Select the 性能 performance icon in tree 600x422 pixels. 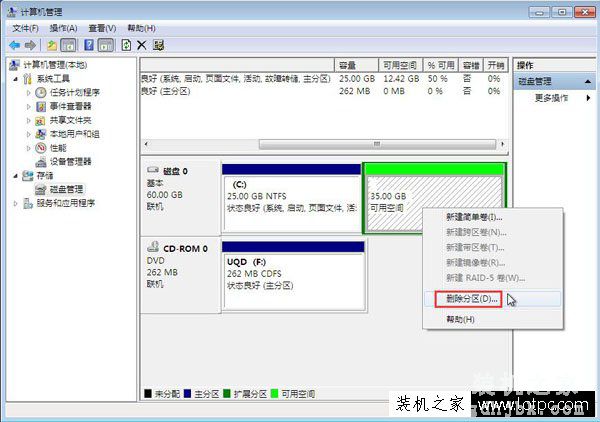(x=41, y=148)
